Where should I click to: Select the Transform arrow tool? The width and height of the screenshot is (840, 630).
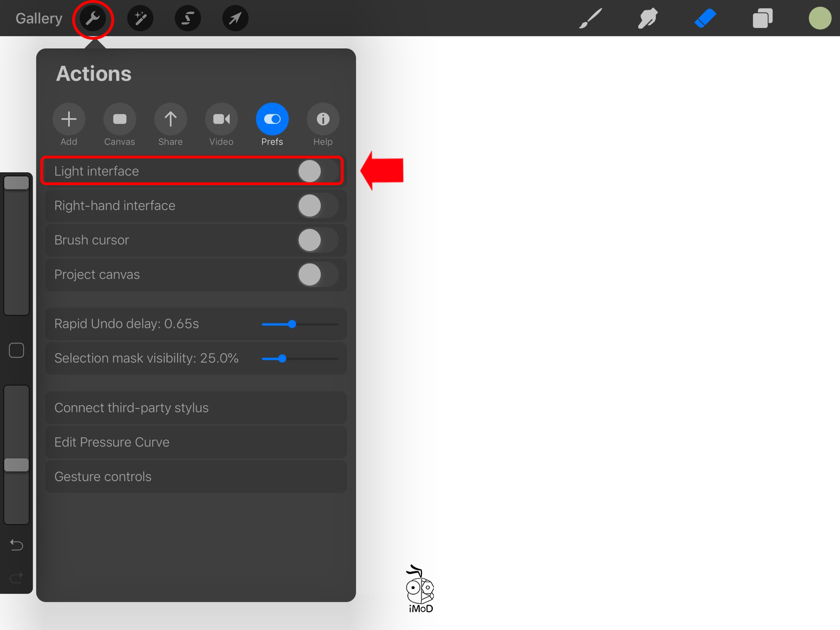coord(235,18)
